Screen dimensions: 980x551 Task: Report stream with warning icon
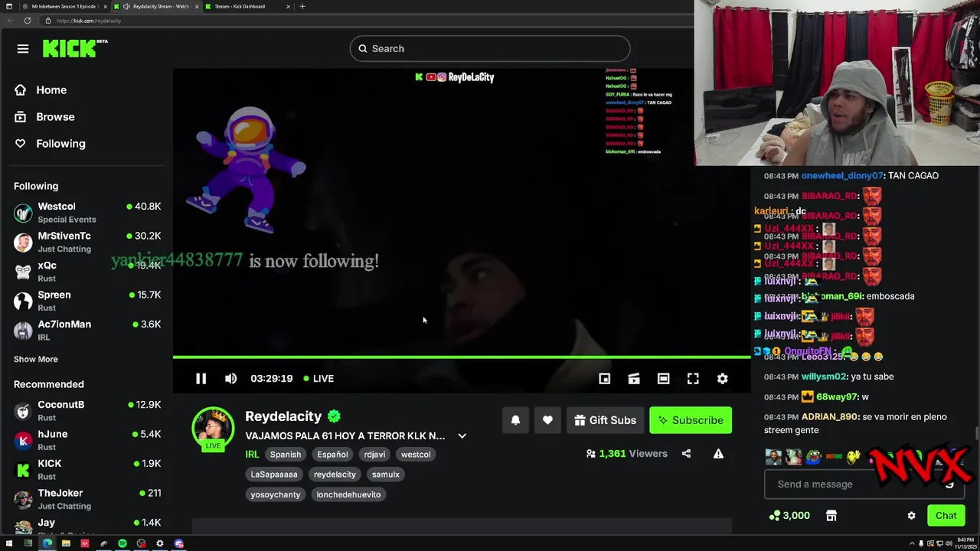point(718,454)
